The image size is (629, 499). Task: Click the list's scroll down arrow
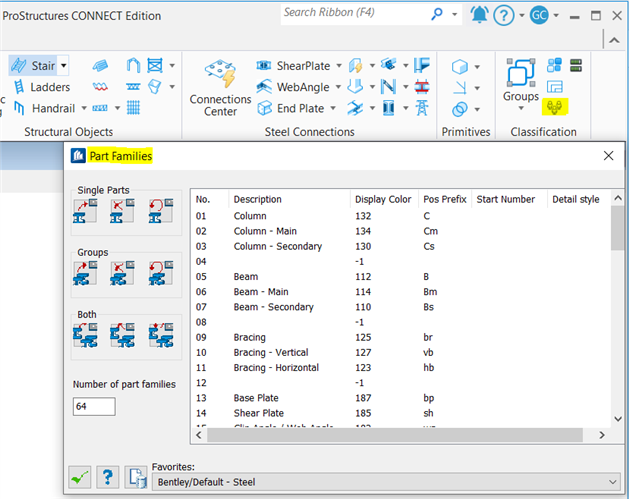(618, 419)
